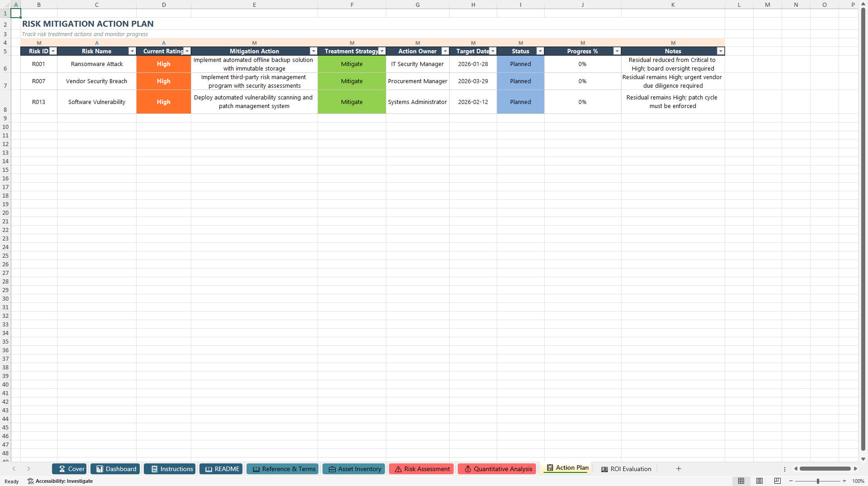Open the Target Date filter dropdown
Image resolution: width=868 pixels, height=486 pixels.
coord(493,51)
